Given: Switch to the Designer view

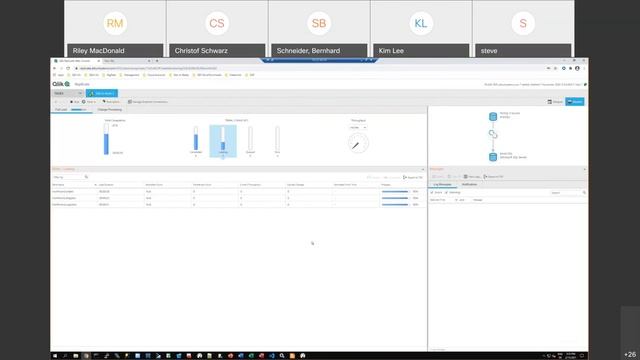Looking at the screenshot, I should click(x=555, y=102).
